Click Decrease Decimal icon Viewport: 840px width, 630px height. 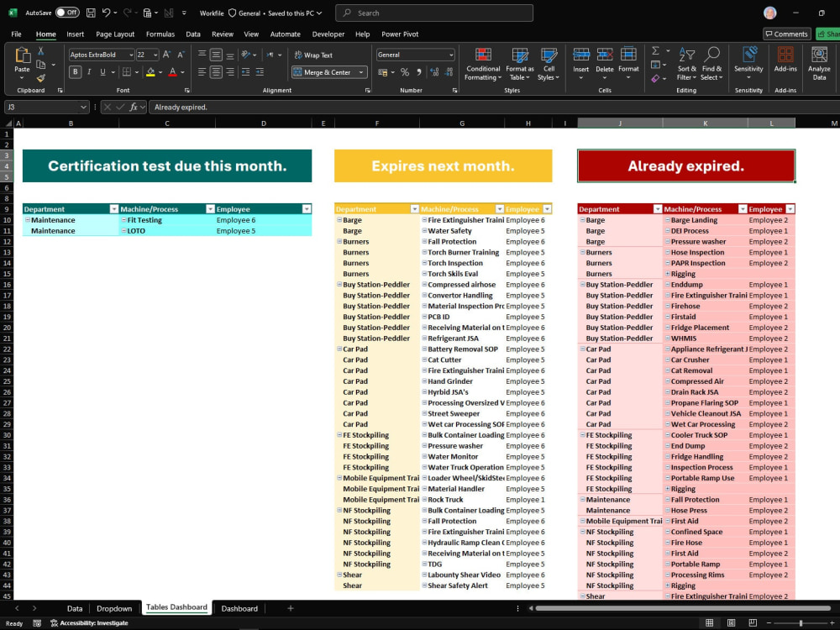point(449,72)
